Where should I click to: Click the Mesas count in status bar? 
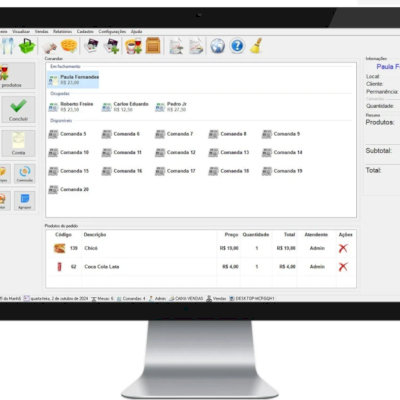(x=102, y=298)
